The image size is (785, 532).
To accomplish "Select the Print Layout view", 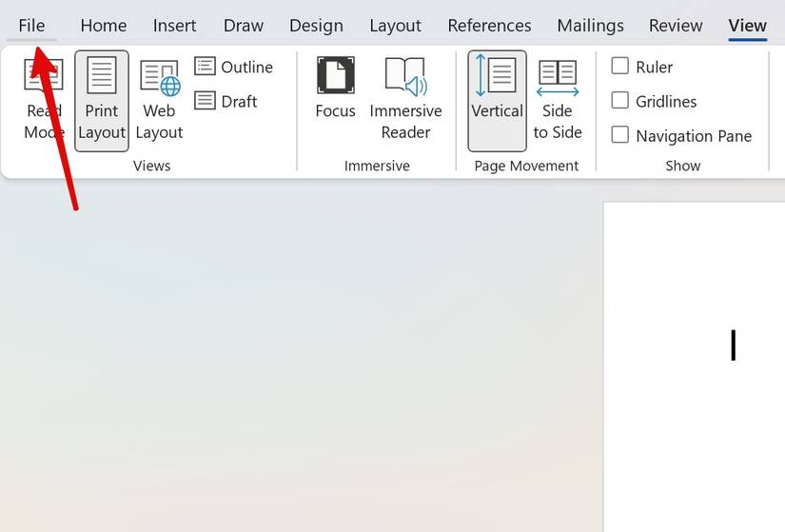I will coord(102,100).
